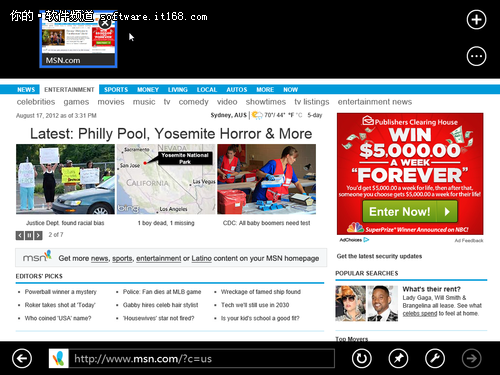Go to celebrities subsection
Viewport: 500px width, 375px height.
click(36, 102)
